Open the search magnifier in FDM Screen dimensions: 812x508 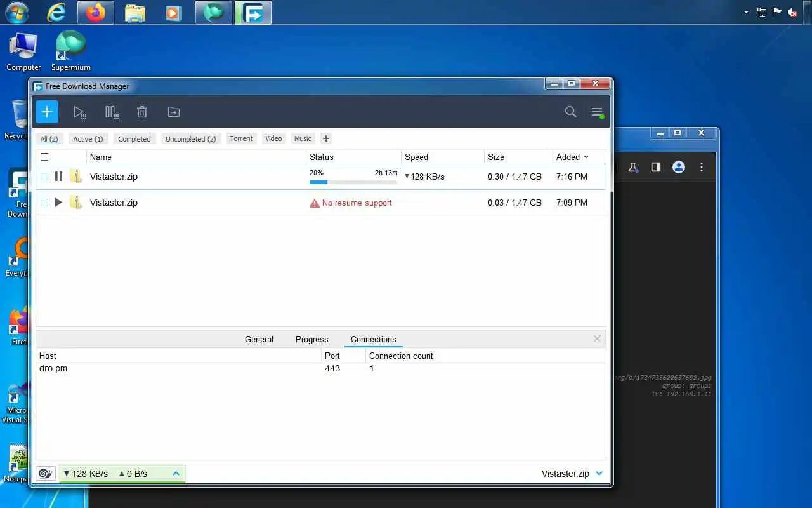click(571, 112)
